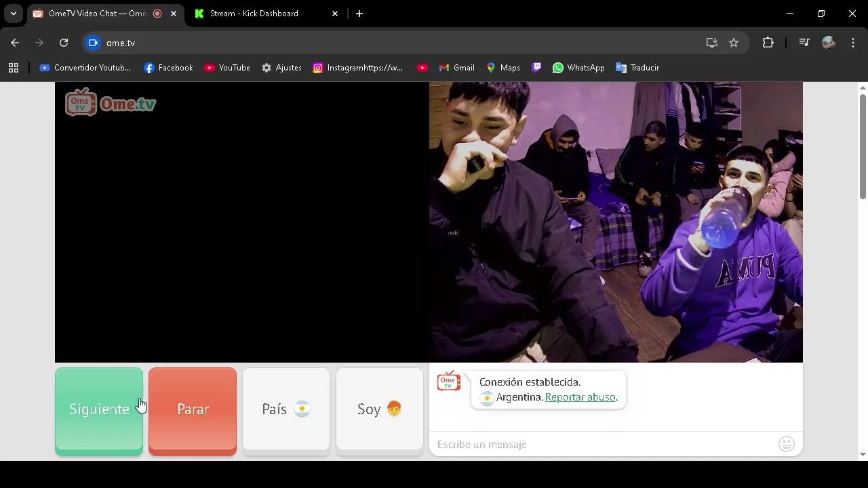Click the Argentina flag in chat message

coord(487,398)
